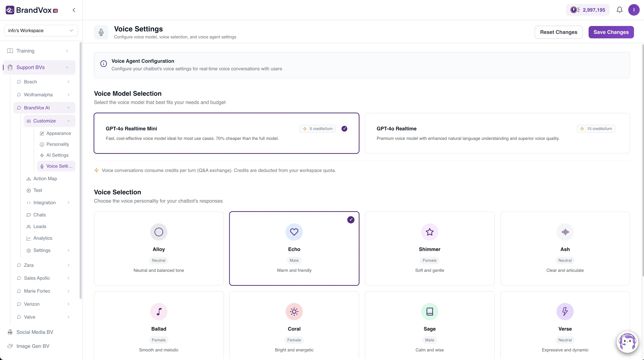This screenshot has height=360, width=644.
Task: Click the credits balance 2,997,195
Action: 588,10
